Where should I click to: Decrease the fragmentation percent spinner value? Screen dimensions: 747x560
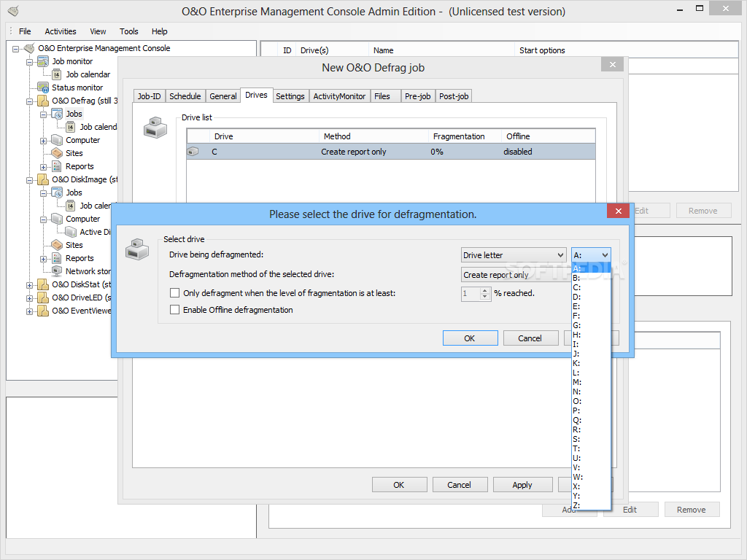[485, 297]
